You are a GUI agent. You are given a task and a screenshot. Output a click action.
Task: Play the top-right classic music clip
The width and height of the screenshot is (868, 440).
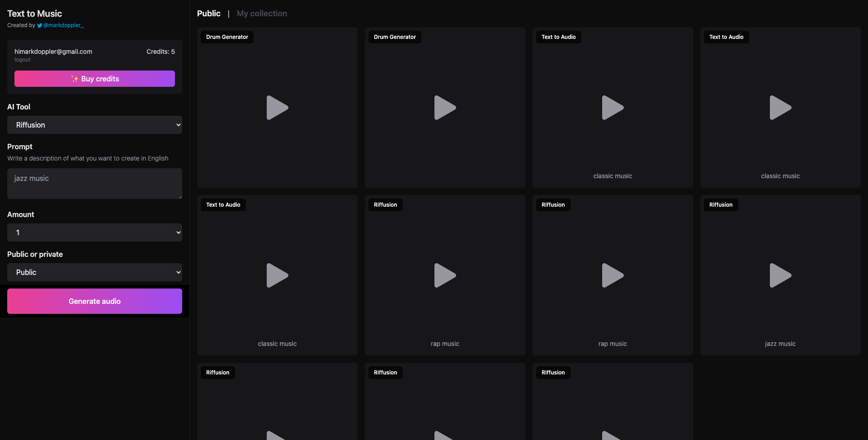(780, 108)
